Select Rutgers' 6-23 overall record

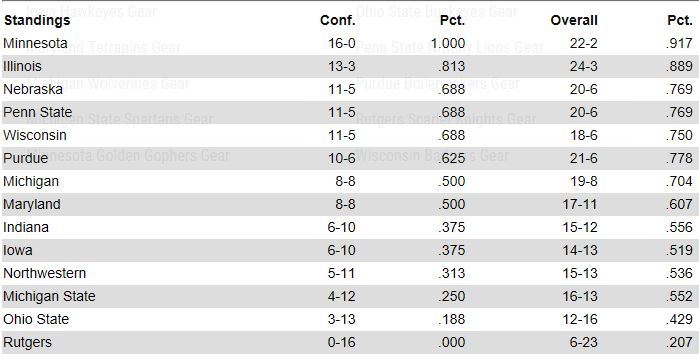tap(583, 343)
